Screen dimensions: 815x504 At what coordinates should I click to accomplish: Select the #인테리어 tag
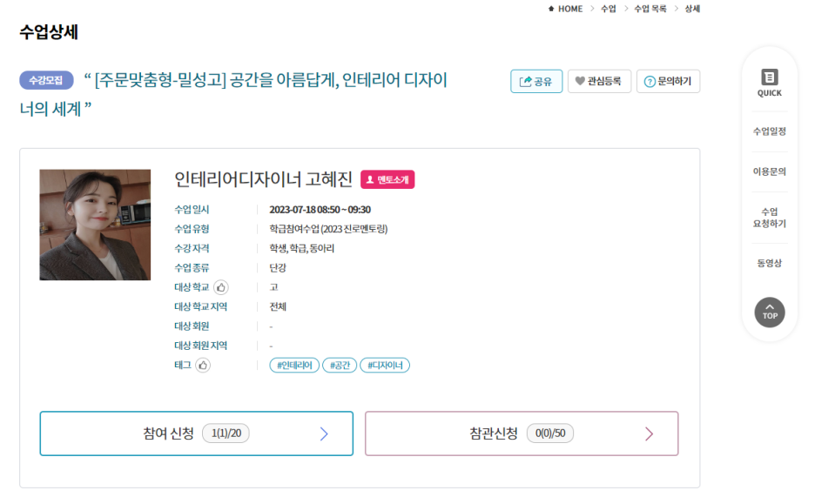pos(294,366)
